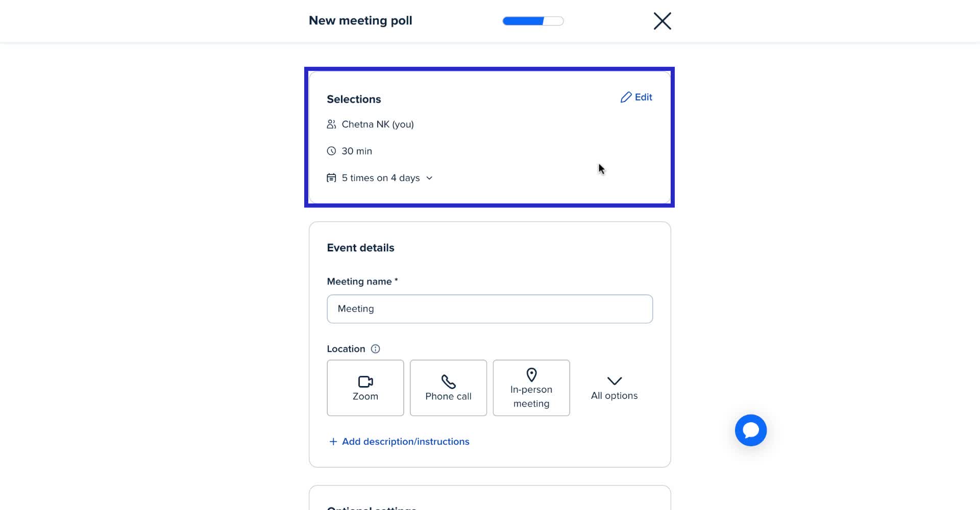Click the pencil icon beside Edit
The width and height of the screenshot is (980, 510).
[x=625, y=97]
